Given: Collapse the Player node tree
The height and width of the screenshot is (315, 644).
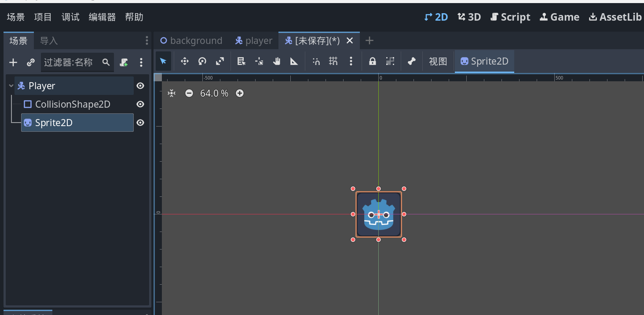Looking at the screenshot, I should pos(11,86).
